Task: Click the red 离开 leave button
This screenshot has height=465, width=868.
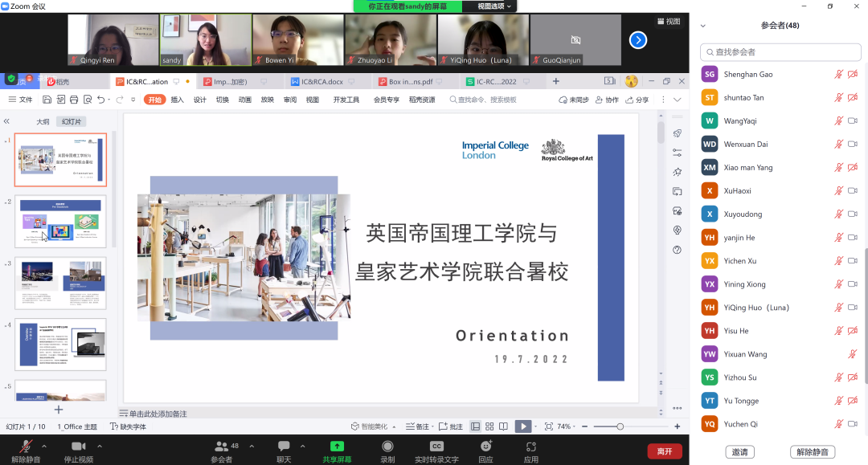Action: pos(665,451)
